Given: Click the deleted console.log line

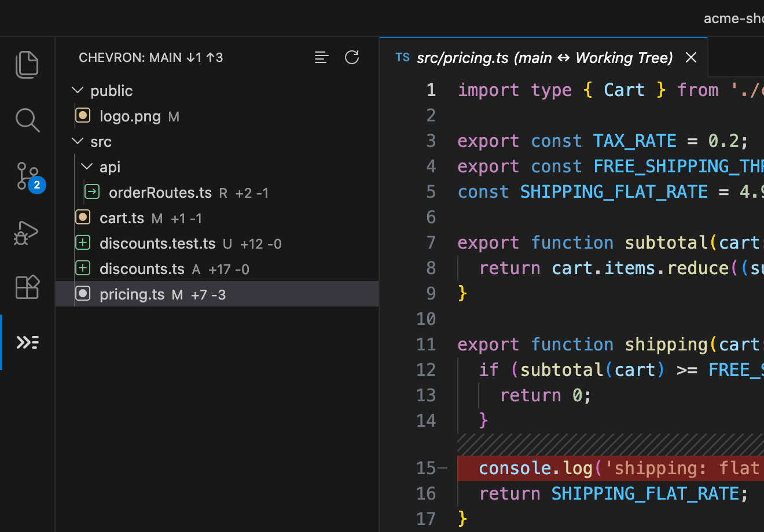Looking at the screenshot, I should pyautogui.click(x=611, y=468).
